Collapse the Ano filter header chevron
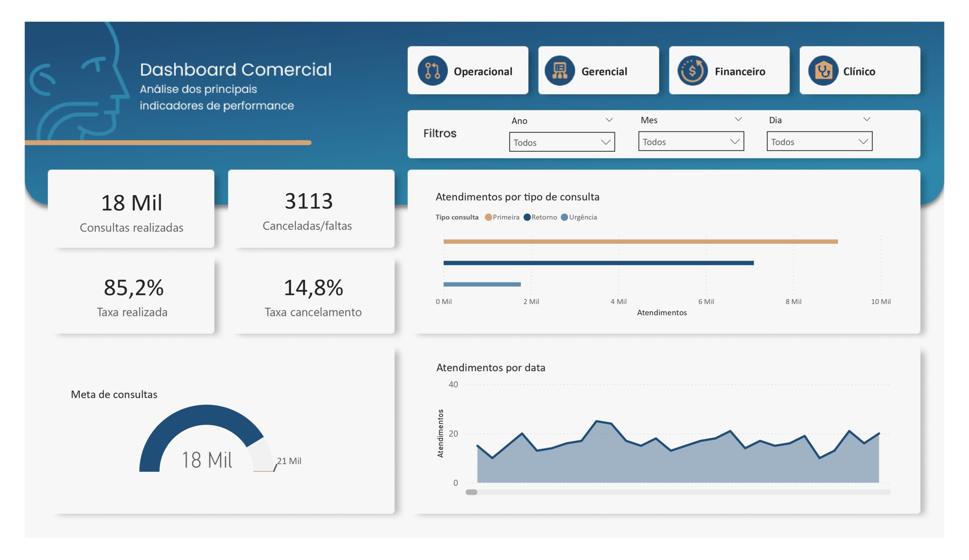The image size is (969, 560). (609, 120)
